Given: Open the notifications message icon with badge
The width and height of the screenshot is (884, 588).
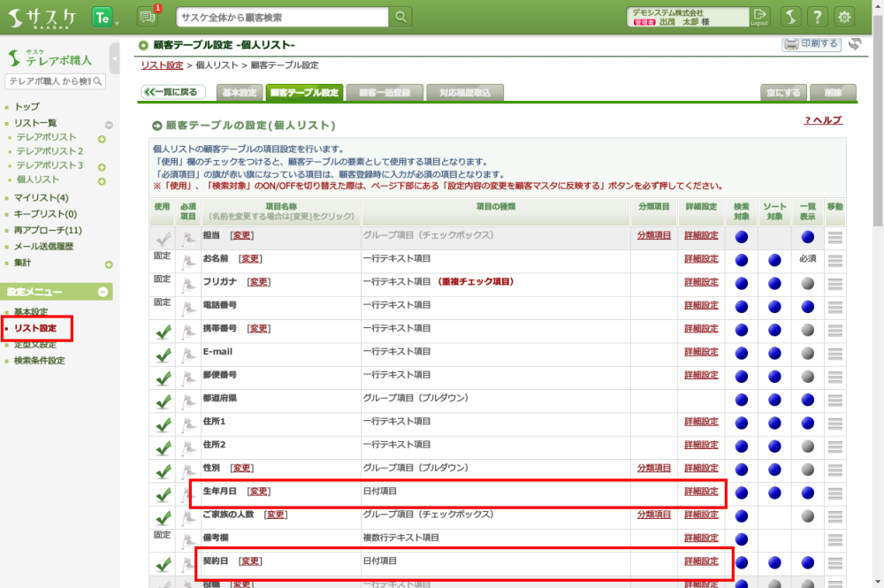Looking at the screenshot, I should 149,17.
